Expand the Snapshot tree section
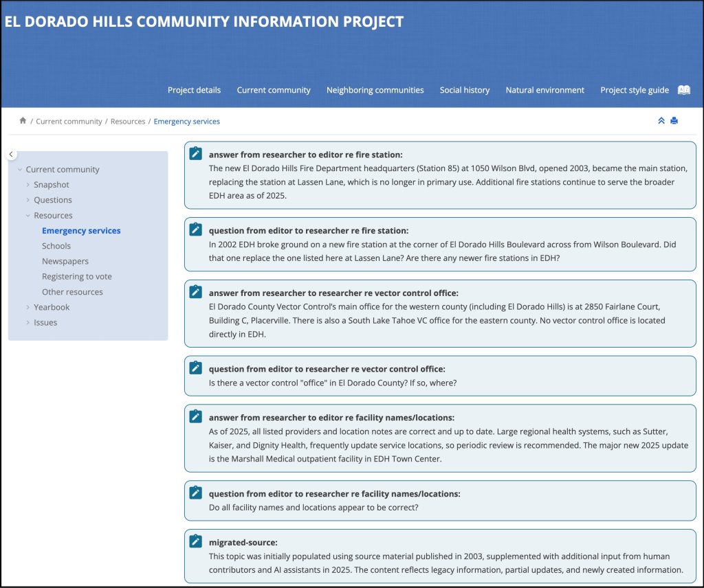The width and height of the screenshot is (704, 588). tap(28, 185)
